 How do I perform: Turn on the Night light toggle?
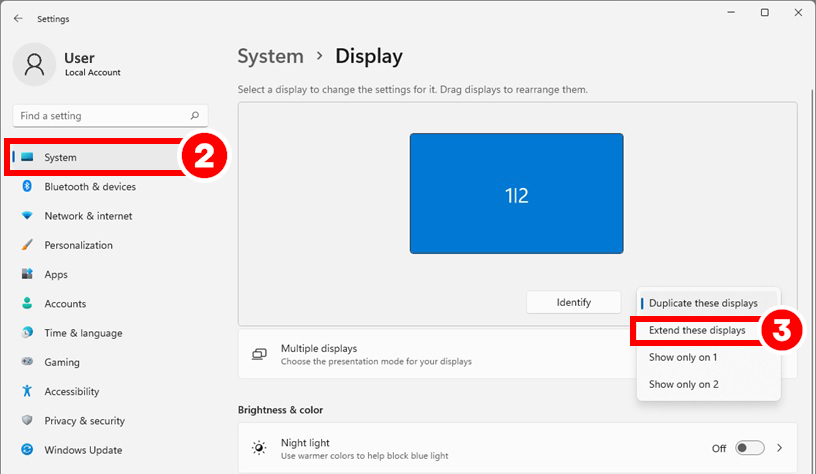pyautogui.click(x=749, y=448)
